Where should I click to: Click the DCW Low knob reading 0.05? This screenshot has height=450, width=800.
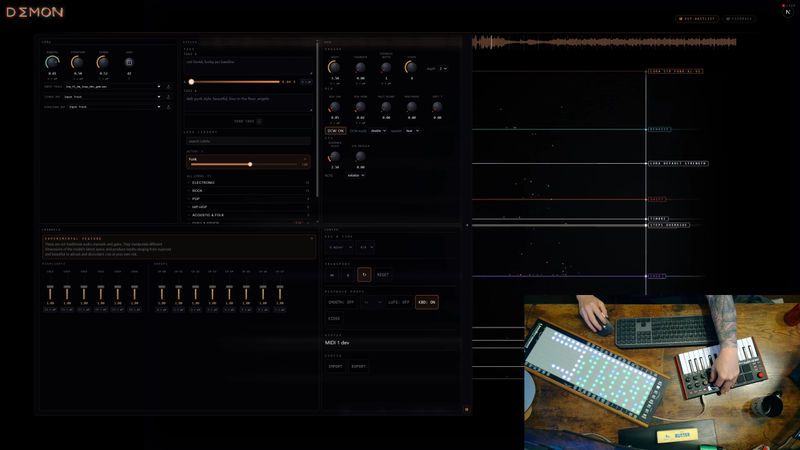[x=335, y=107]
